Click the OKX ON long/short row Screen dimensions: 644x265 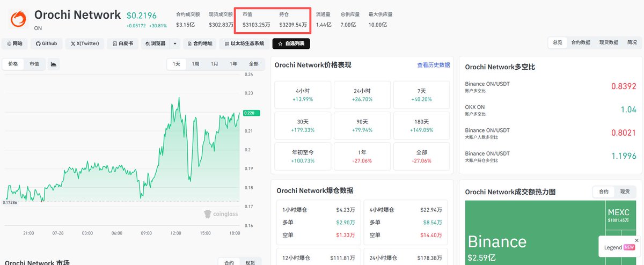click(551, 109)
